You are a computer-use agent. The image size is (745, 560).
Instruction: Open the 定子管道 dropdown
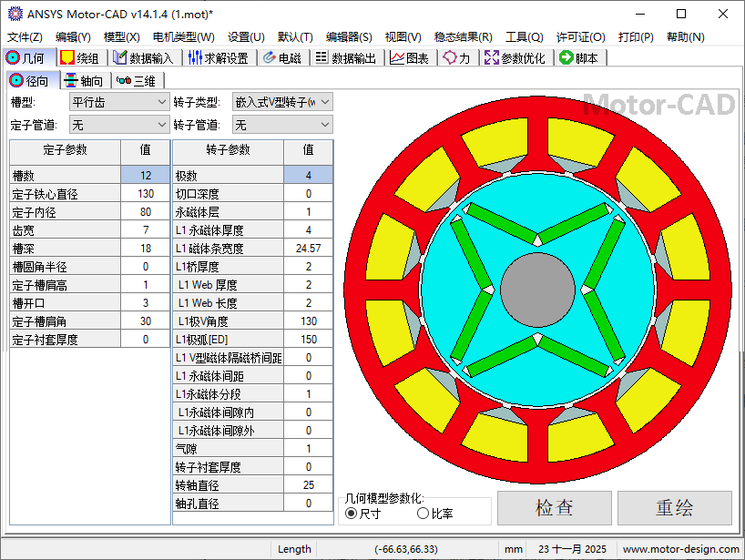click(x=119, y=125)
